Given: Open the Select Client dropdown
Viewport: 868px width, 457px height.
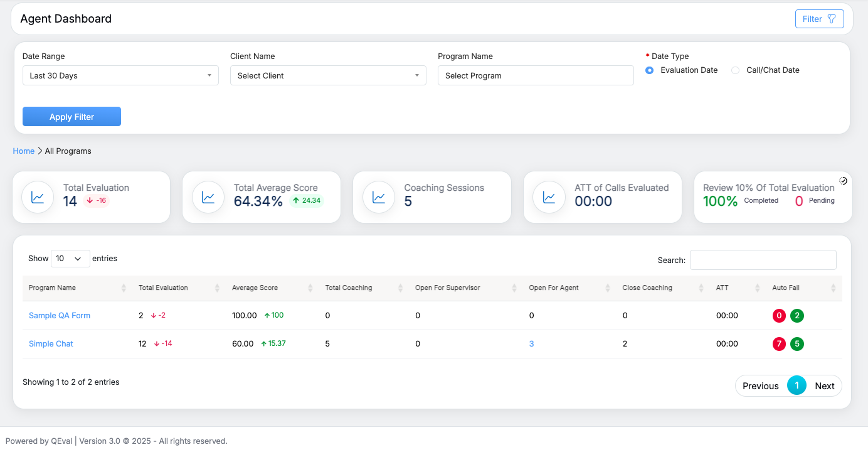Looking at the screenshot, I should [328, 75].
